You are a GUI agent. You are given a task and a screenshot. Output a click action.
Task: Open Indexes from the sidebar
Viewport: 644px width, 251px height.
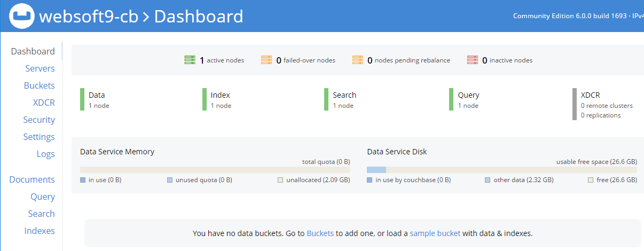(40, 231)
